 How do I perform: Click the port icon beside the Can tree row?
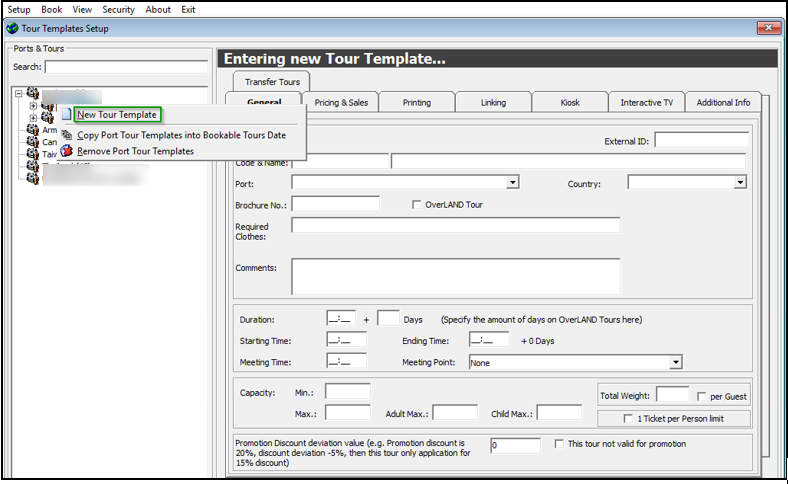(x=33, y=142)
